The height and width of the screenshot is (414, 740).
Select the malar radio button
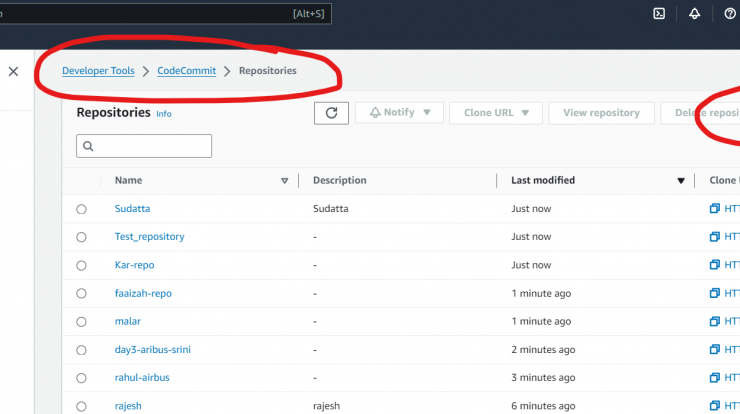(81, 321)
